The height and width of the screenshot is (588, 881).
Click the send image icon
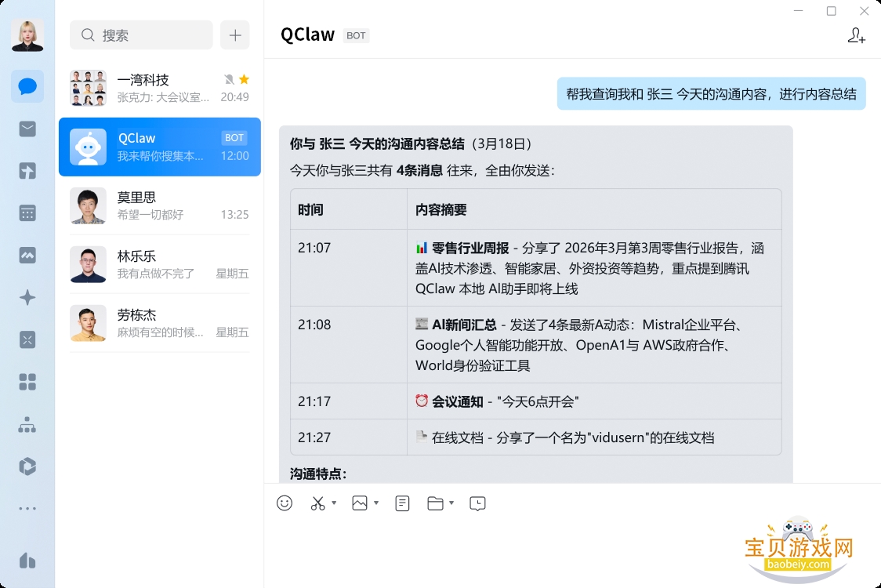coord(357,503)
